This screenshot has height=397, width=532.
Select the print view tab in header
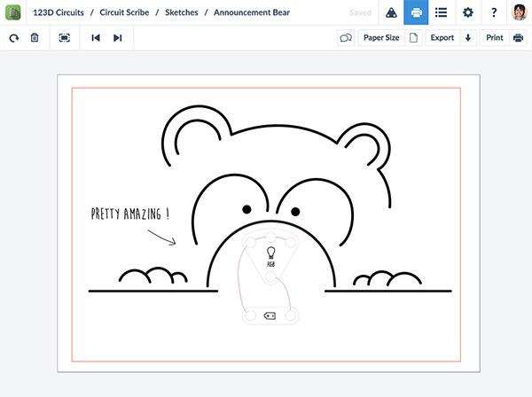[416, 12]
